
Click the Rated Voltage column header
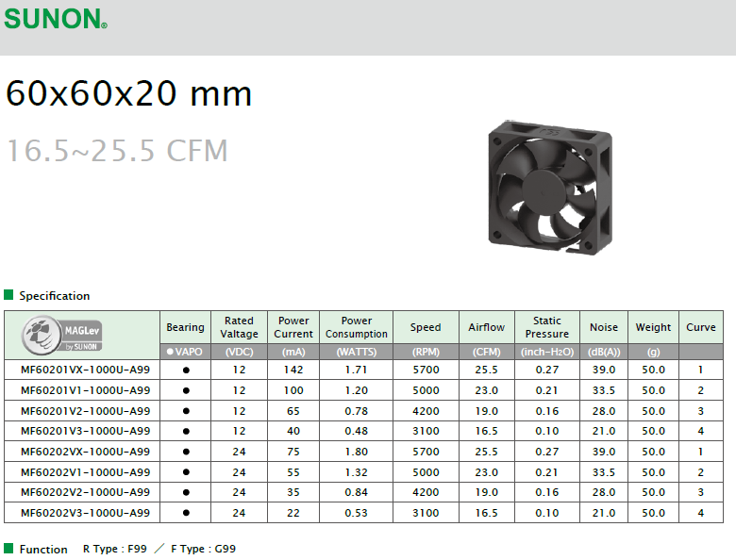tap(240, 327)
